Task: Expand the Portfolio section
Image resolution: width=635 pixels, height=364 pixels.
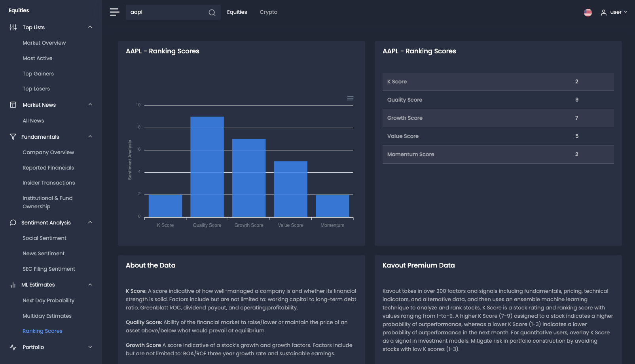Action: click(90, 347)
